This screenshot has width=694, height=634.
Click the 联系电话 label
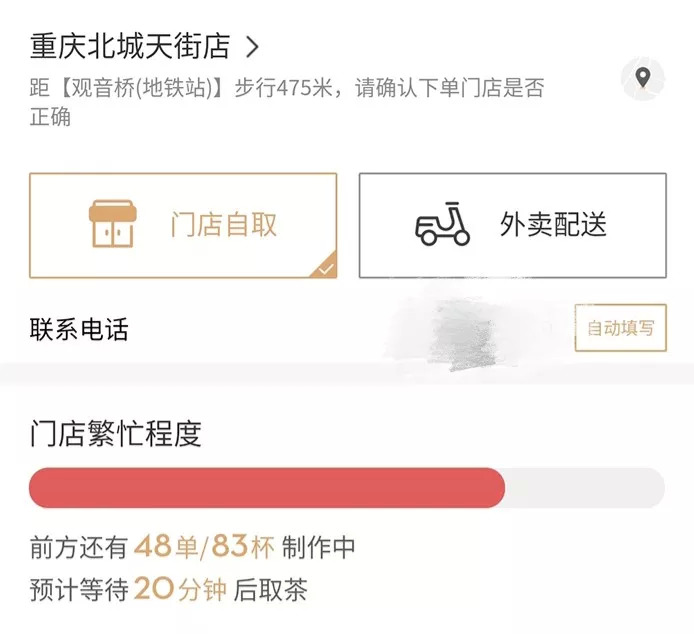79,328
